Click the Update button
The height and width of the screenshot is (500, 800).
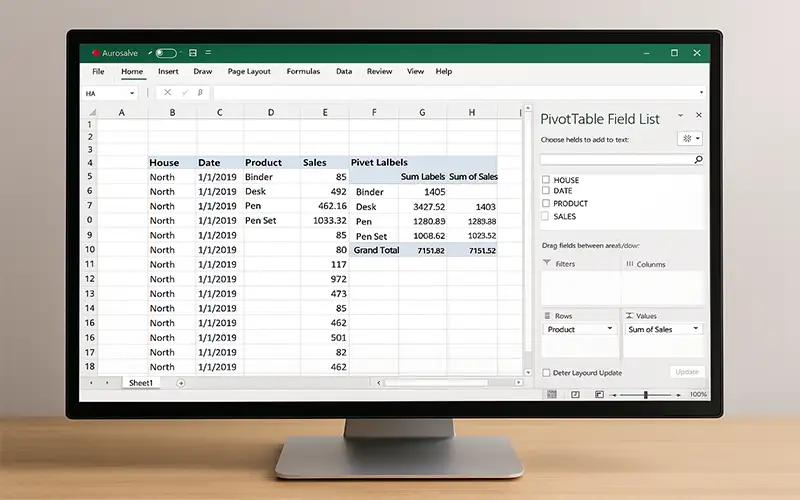[x=687, y=372]
